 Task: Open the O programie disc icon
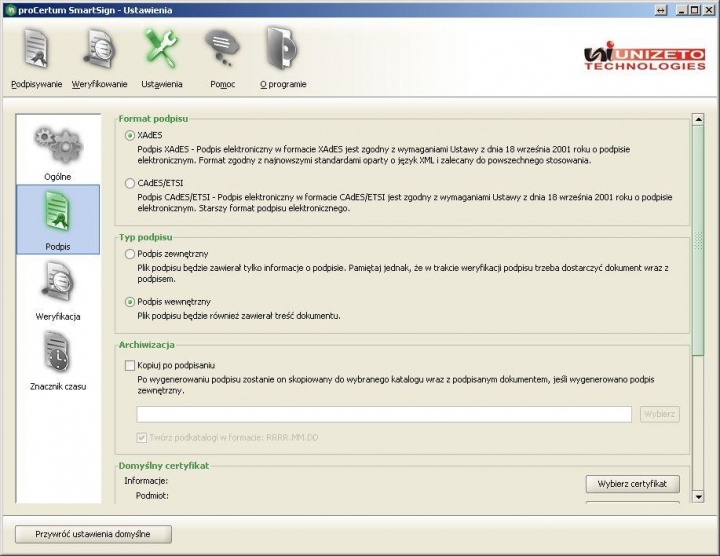pyautogui.click(x=282, y=49)
